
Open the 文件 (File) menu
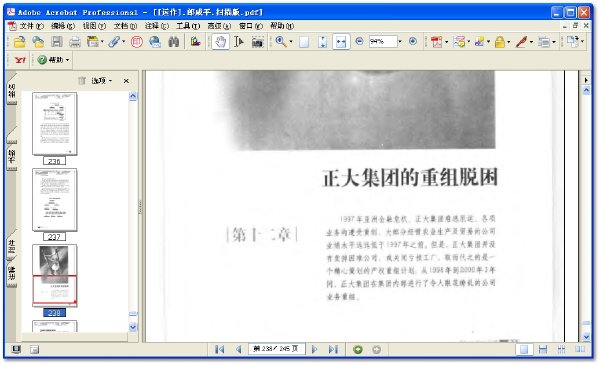[31, 26]
